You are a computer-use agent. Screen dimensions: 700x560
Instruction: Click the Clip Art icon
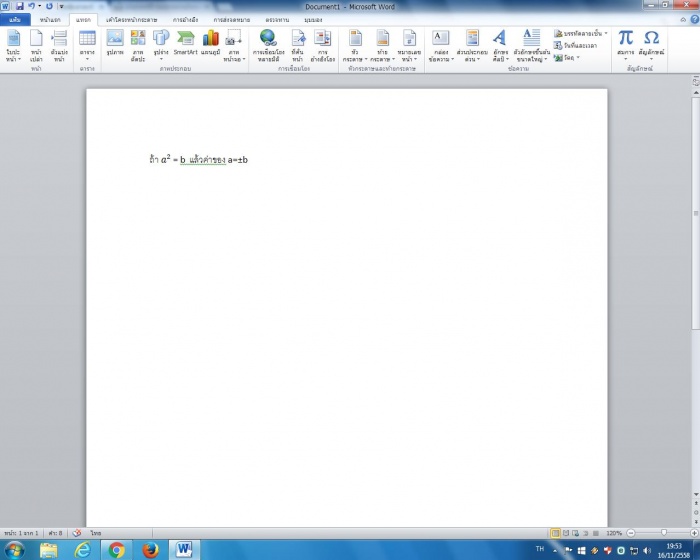point(138,43)
